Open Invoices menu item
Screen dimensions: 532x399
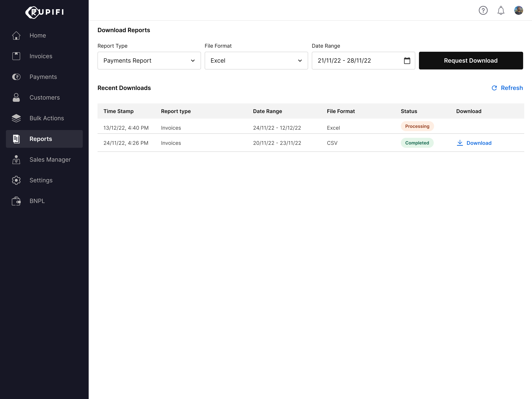pyautogui.click(x=44, y=56)
